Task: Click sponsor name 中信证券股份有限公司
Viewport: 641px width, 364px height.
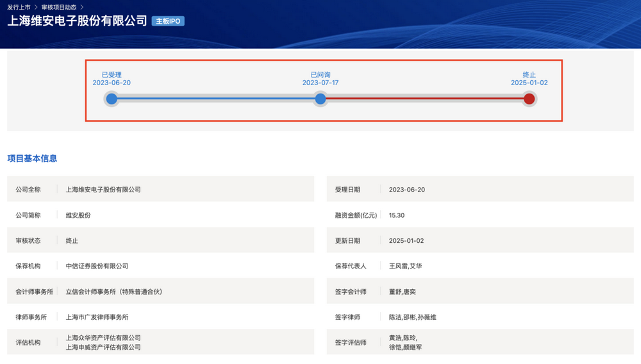Action: [x=97, y=266]
